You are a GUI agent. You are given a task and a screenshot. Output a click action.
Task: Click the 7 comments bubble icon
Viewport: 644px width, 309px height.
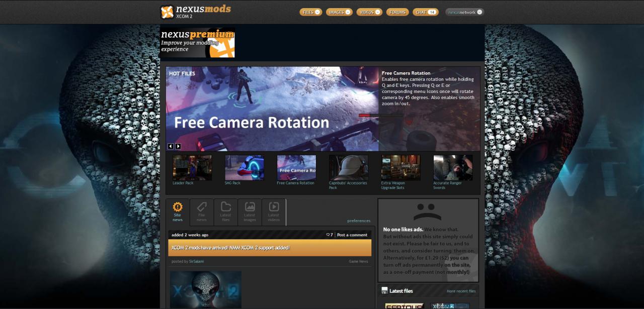pos(330,235)
